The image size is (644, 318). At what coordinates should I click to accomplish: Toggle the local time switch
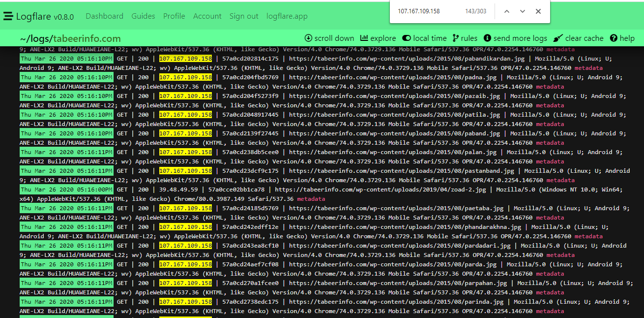tap(406, 38)
